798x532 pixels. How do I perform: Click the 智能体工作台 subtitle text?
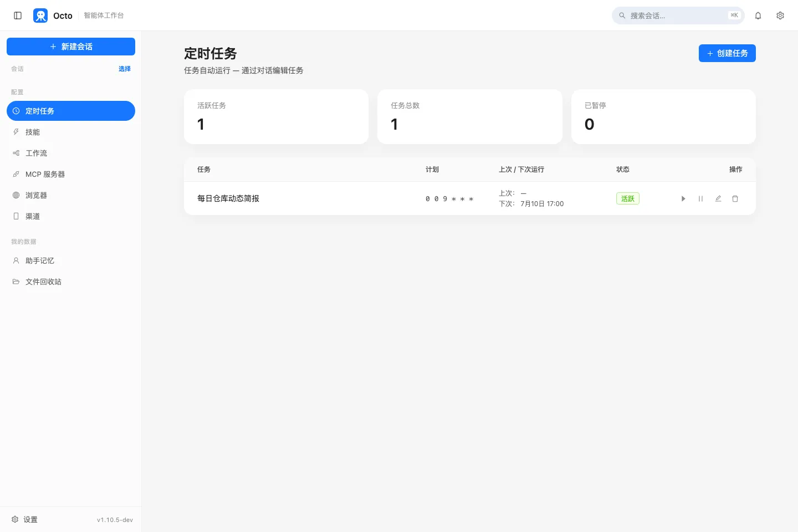(x=104, y=16)
